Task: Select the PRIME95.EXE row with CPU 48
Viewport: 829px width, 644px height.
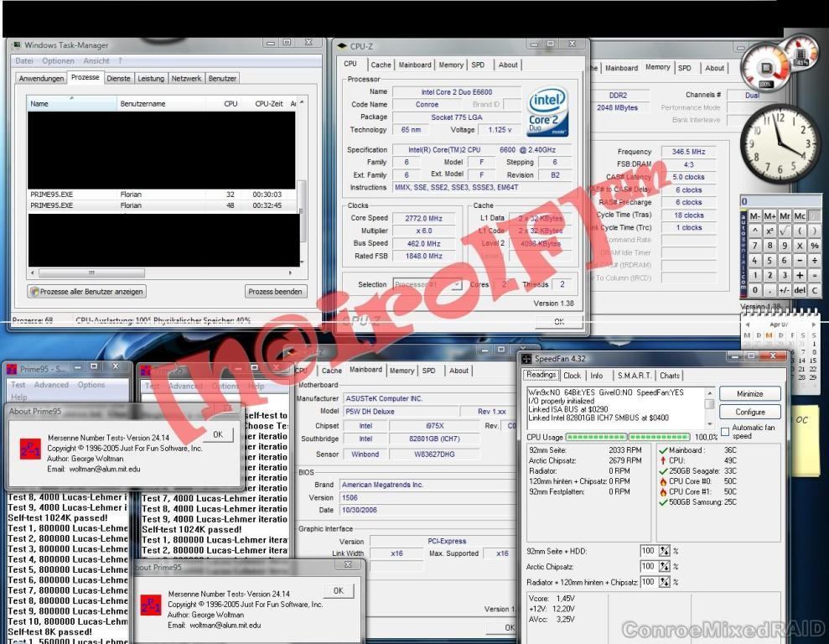Action: 161,205
